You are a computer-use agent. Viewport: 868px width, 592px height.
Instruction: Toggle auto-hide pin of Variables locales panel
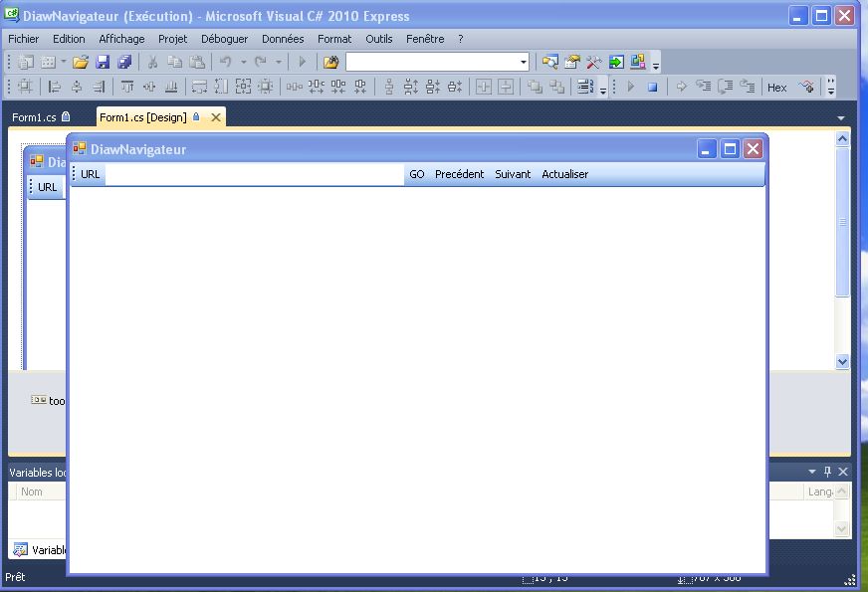tap(827, 472)
